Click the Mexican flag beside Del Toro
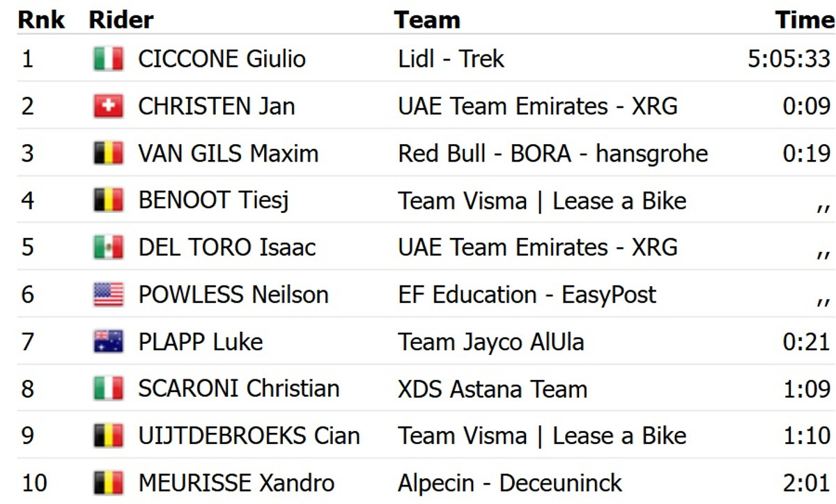 108,247
